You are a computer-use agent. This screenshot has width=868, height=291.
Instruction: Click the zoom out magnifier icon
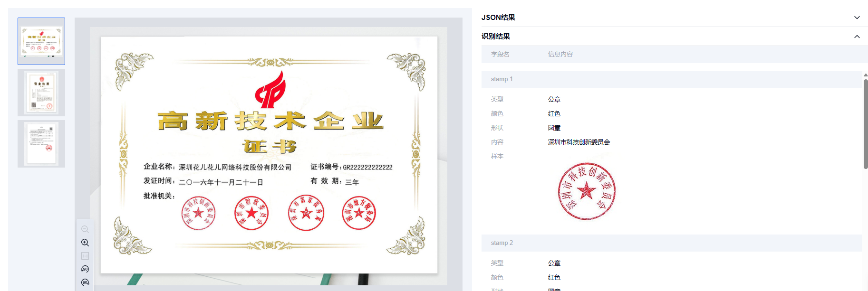85,229
